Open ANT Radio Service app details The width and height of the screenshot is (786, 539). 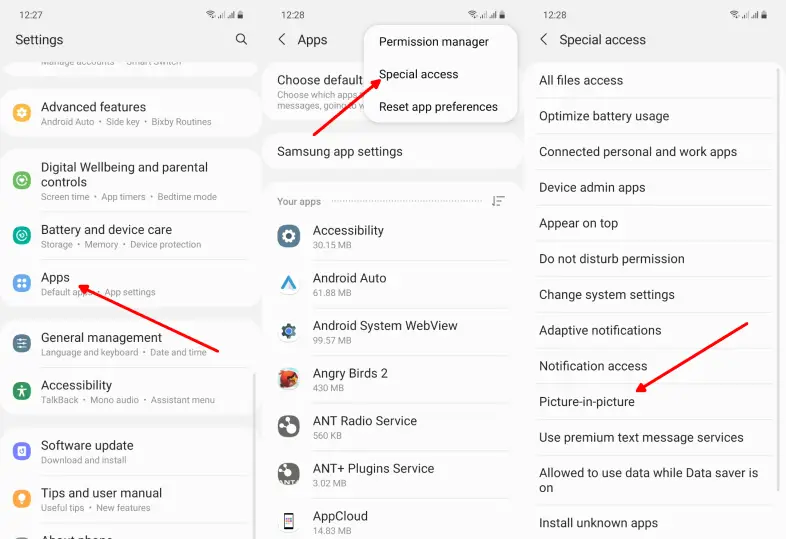[x=392, y=427]
